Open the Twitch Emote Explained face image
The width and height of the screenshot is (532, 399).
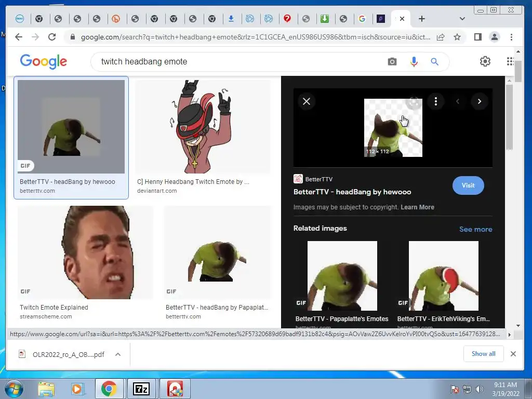click(85, 252)
